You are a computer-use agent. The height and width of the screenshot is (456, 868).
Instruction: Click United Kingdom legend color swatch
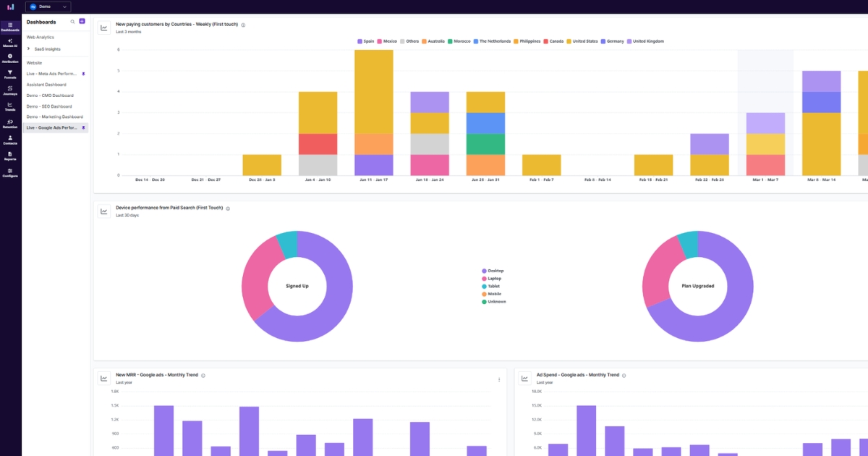click(x=629, y=41)
